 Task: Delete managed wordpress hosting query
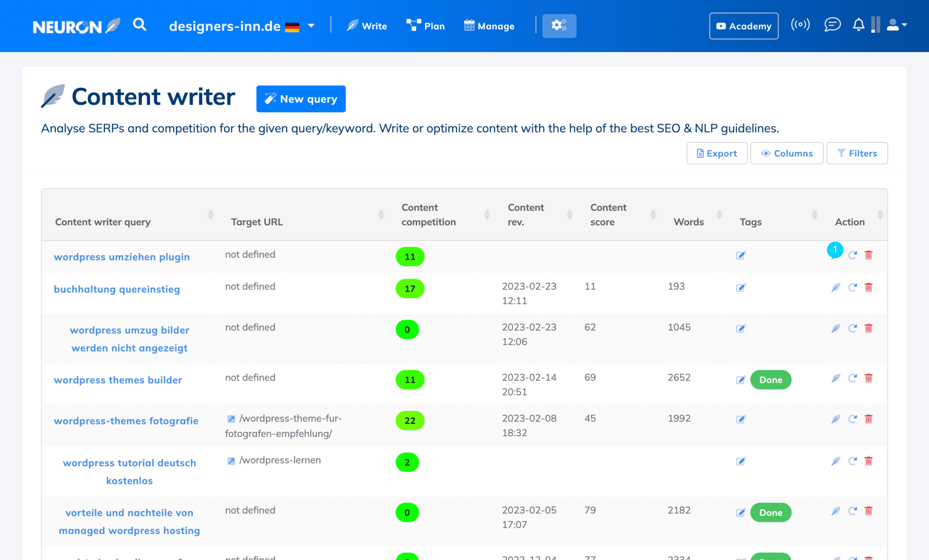869,511
